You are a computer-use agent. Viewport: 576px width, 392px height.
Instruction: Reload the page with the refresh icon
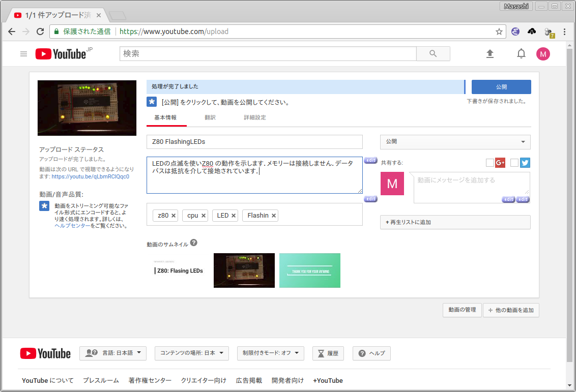coord(40,32)
